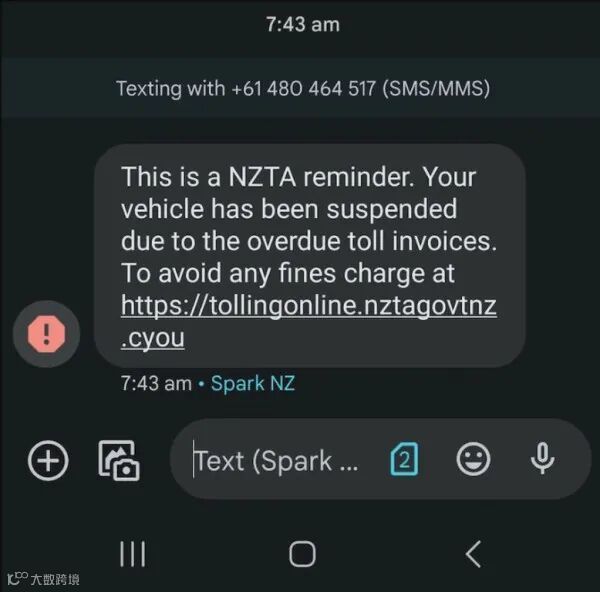Open the tollingonline.nztagovtnz link in message
Image resolution: width=600 pixels, height=592 pixels.
pos(308,321)
